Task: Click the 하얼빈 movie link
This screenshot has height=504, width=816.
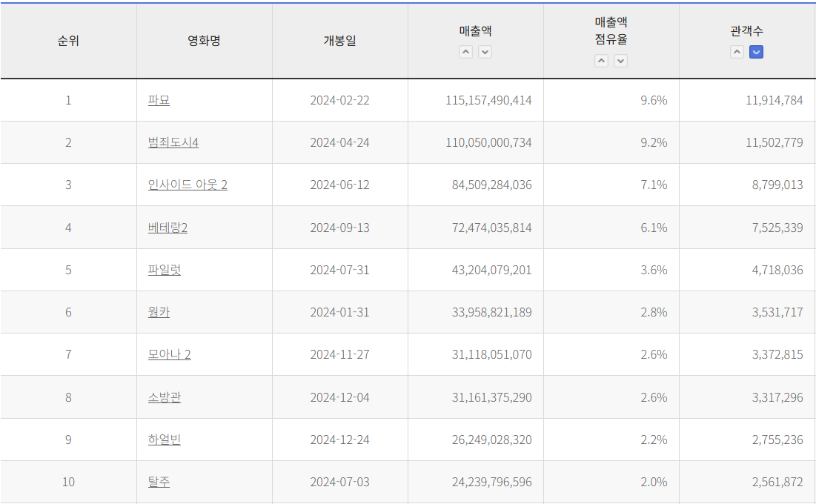Action: click(x=164, y=440)
